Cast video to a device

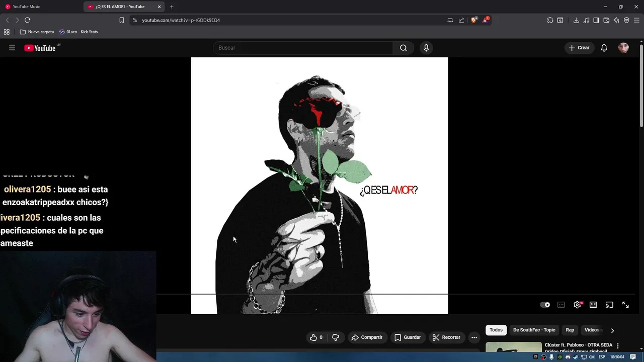click(x=609, y=305)
